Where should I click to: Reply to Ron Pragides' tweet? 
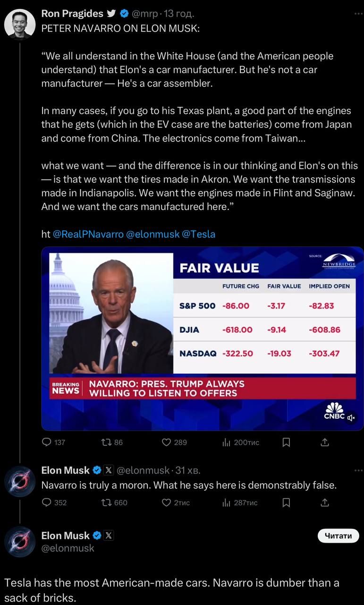point(47,442)
